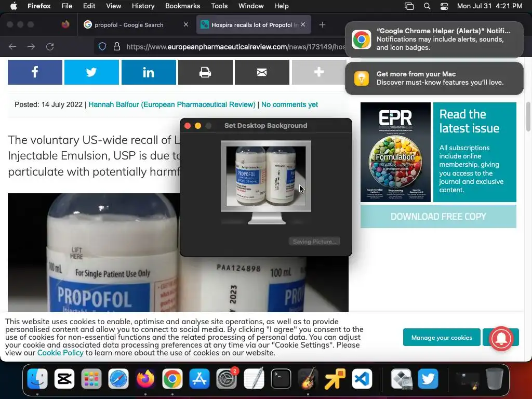
Task: Open Control Center in menu bar
Action: click(444, 6)
